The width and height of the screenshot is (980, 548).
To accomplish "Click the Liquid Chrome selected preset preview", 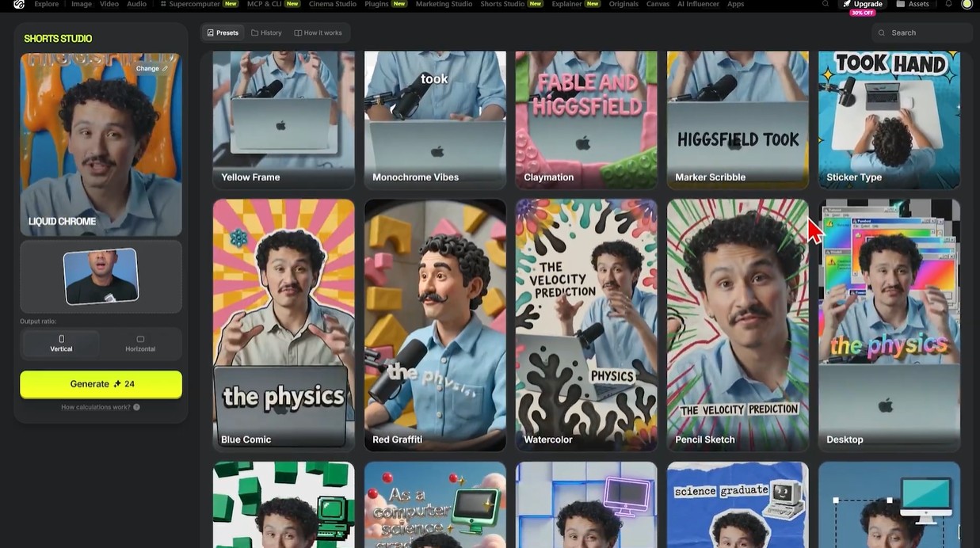I will (x=101, y=144).
